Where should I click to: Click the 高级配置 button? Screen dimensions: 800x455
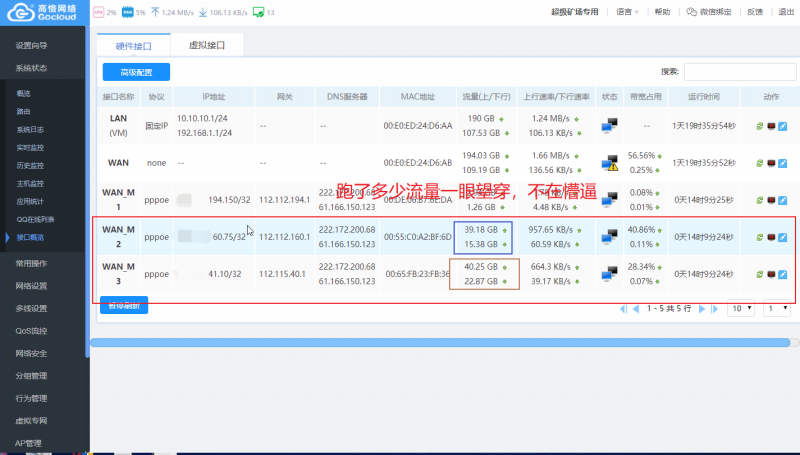(x=136, y=72)
